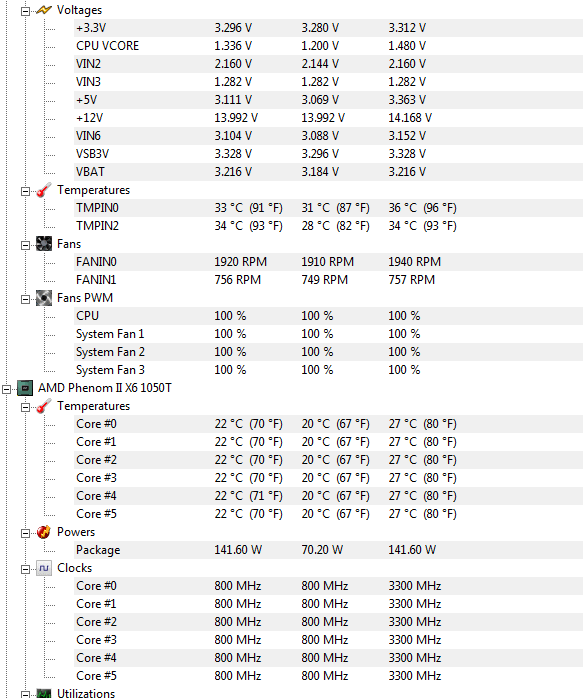The image size is (583, 698).
Task: Collapse the Fans PWM tree node
Action: (25, 299)
